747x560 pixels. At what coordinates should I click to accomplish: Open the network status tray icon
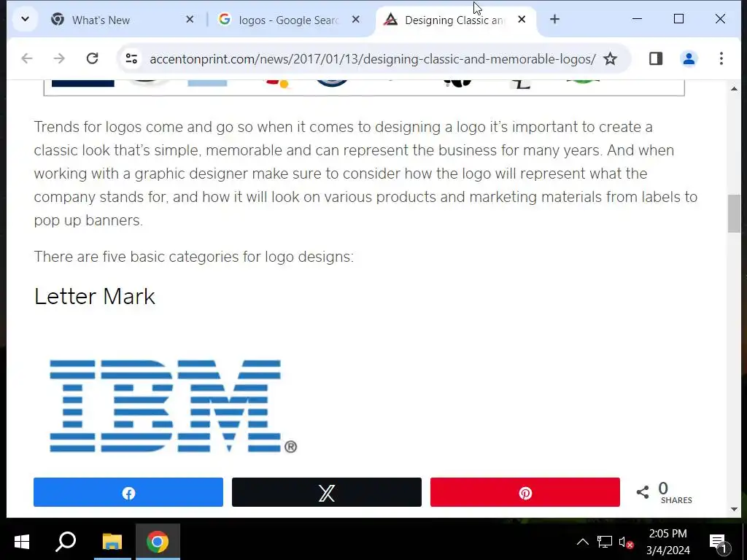605,542
